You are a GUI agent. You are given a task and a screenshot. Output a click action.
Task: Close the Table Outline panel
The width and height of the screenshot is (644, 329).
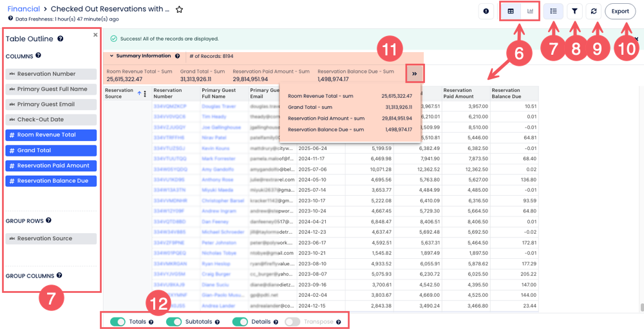[x=95, y=35]
